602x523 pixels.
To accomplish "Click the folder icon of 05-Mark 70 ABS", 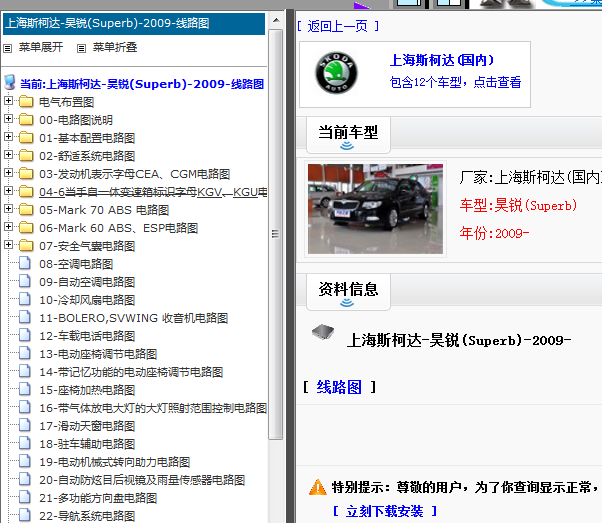I will click(x=26, y=209).
